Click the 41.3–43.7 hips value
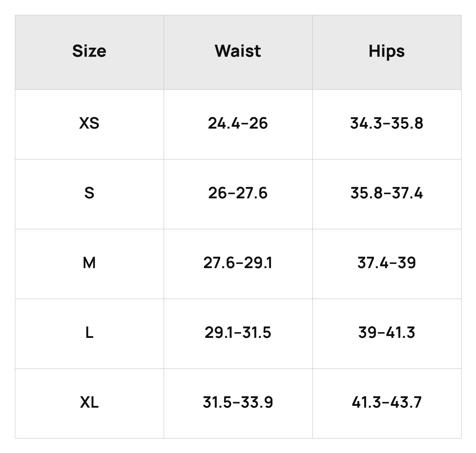Image resolution: width=476 pixels, height=453 pixels. [x=387, y=403]
